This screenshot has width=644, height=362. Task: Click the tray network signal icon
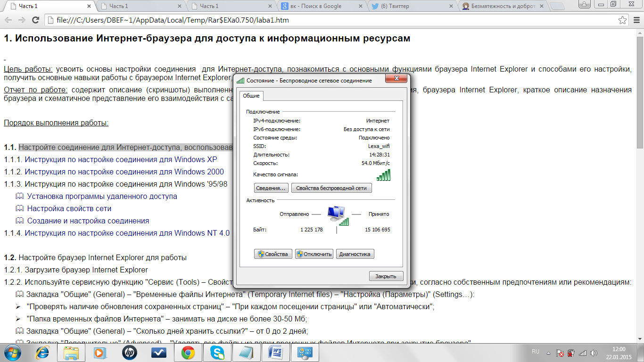point(583,353)
